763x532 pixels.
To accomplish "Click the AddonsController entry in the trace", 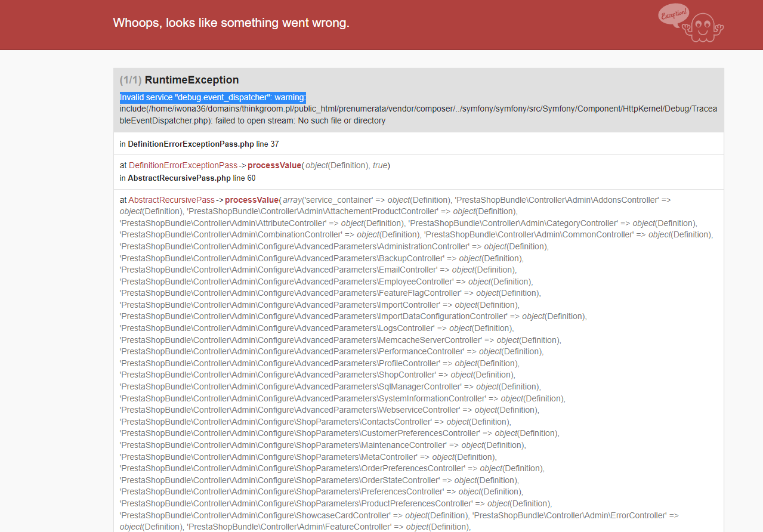I will 557,200.
